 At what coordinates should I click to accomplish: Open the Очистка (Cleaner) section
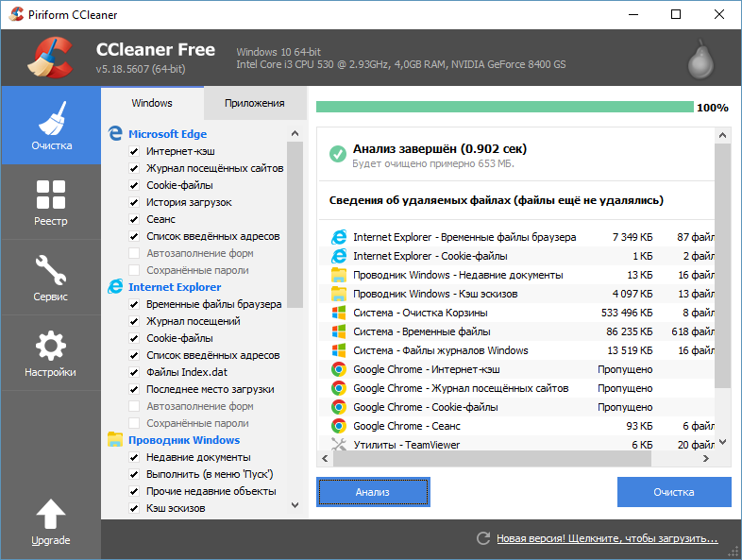(x=51, y=126)
